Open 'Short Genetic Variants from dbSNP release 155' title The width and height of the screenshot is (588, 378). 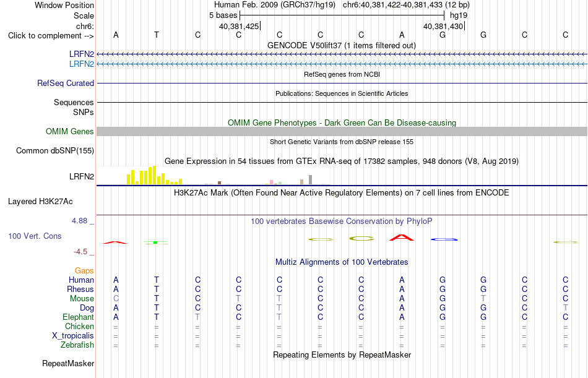point(342,142)
